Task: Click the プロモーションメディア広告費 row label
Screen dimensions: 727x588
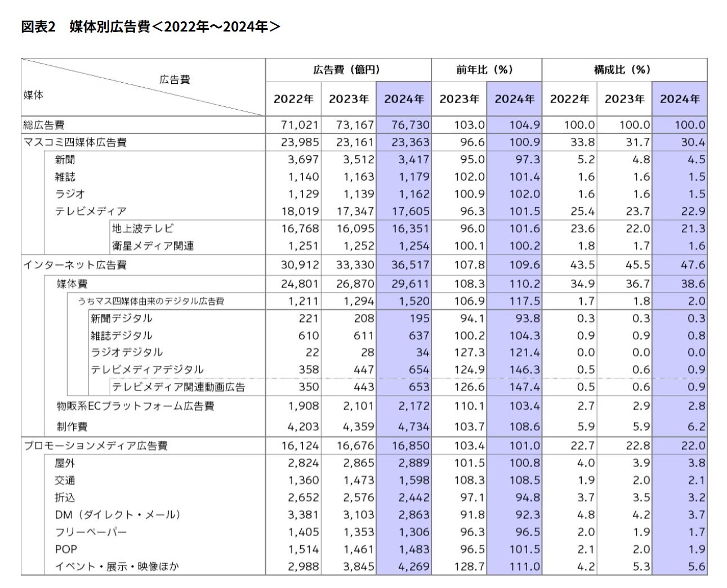Action: tap(96, 446)
